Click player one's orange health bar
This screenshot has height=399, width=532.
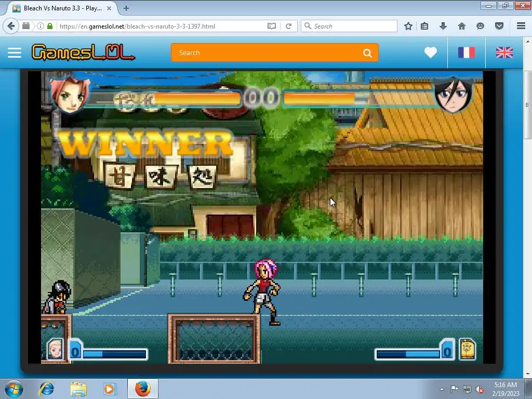coord(197,99)
